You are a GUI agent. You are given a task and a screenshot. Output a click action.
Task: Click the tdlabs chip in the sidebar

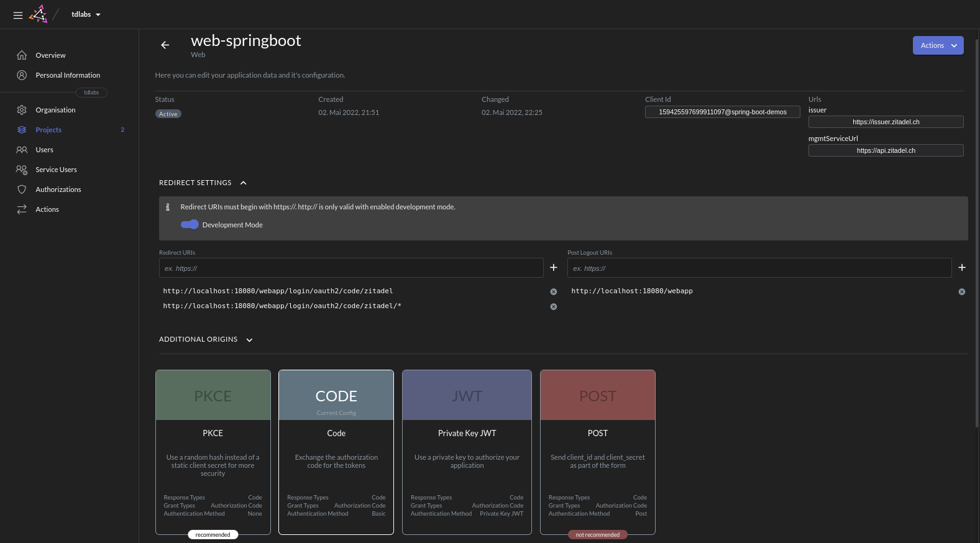(x=91, y=93)
